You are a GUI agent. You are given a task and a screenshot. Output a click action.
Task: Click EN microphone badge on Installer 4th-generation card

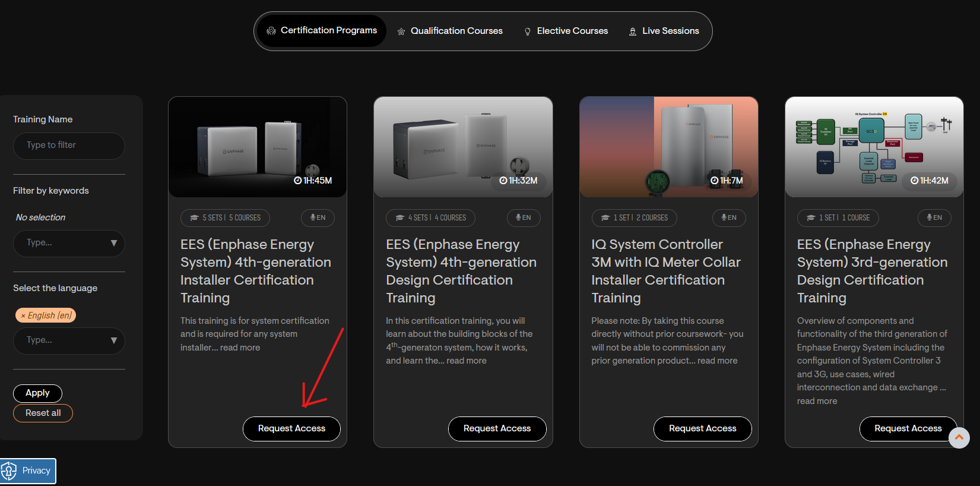click(x=318, y=218)
